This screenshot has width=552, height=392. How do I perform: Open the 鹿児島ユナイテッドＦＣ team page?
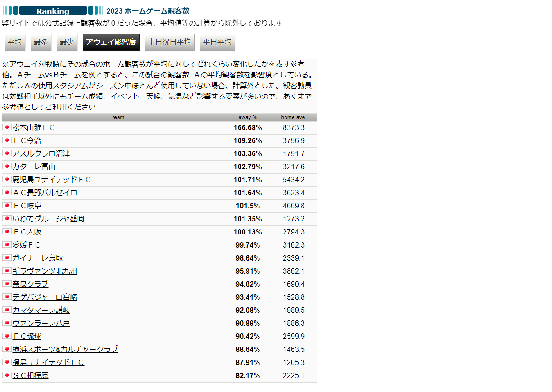point(52,180)
